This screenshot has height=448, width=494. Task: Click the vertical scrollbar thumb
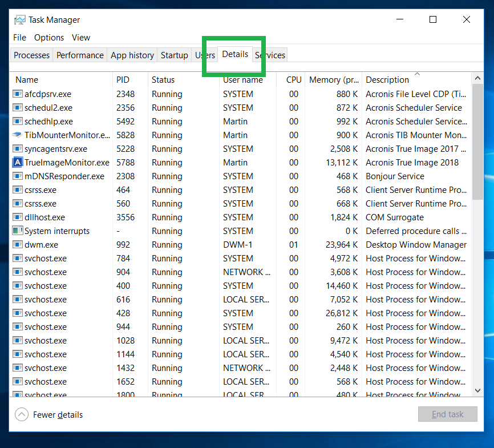coord(477,142)
